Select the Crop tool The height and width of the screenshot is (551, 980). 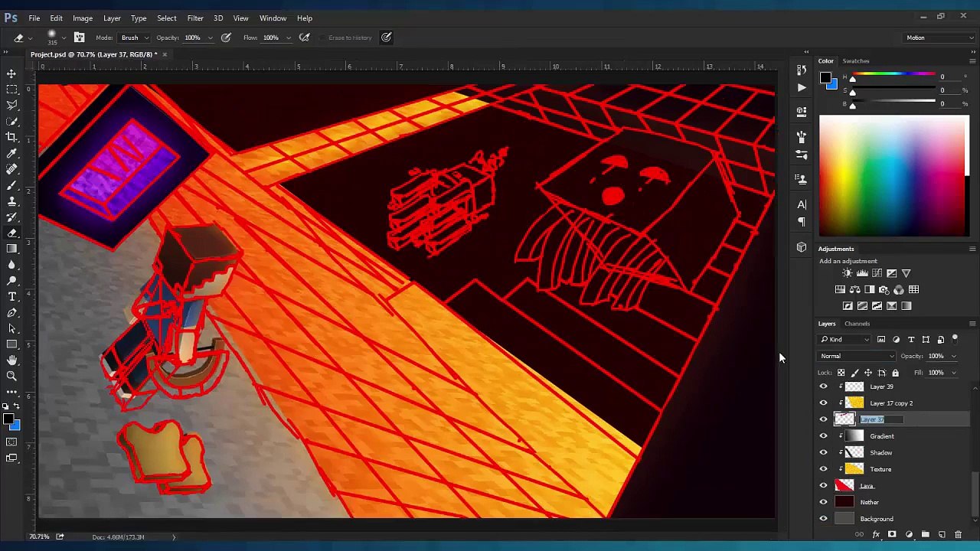(11, 137)
